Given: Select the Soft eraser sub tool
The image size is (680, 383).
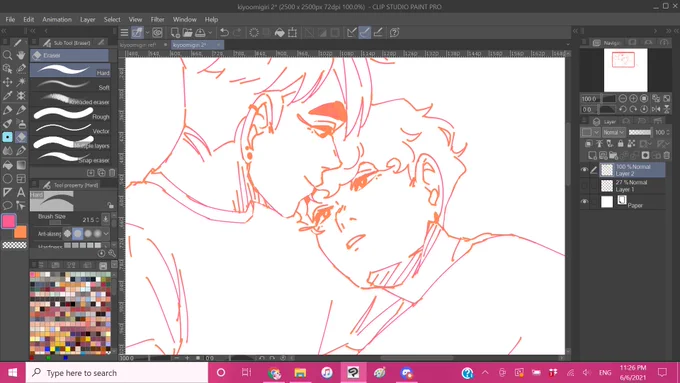Looking at the screenshot, I should 71,85.
